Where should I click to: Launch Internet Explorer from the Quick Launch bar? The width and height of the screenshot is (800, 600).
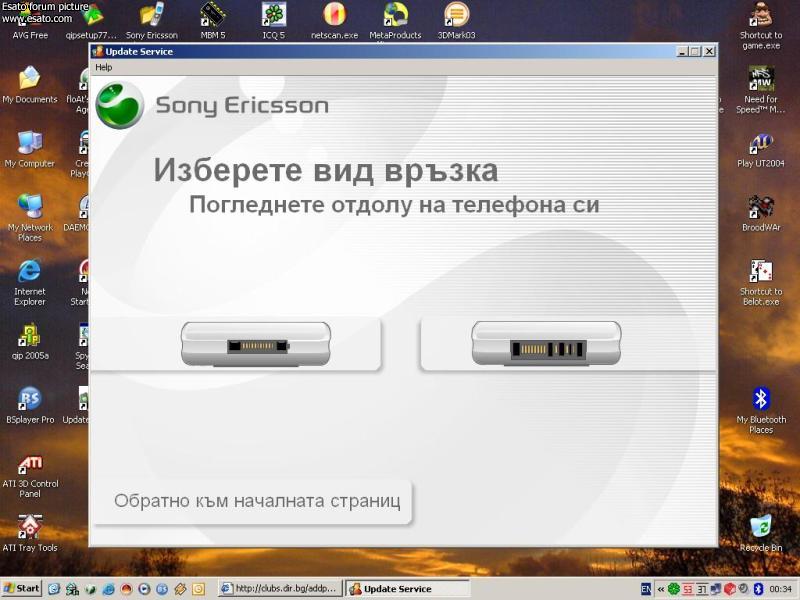[108, 589]
